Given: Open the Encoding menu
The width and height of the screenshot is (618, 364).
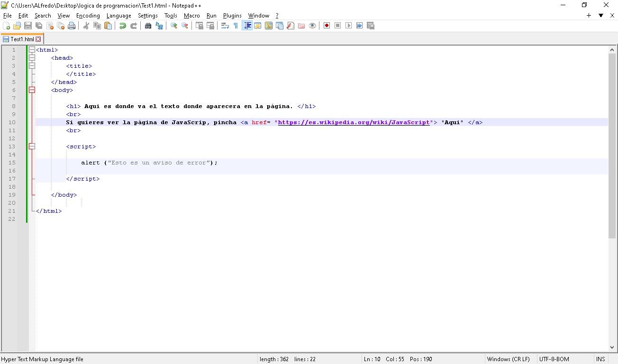Looking at the screenshot, I should click(88, 16).
